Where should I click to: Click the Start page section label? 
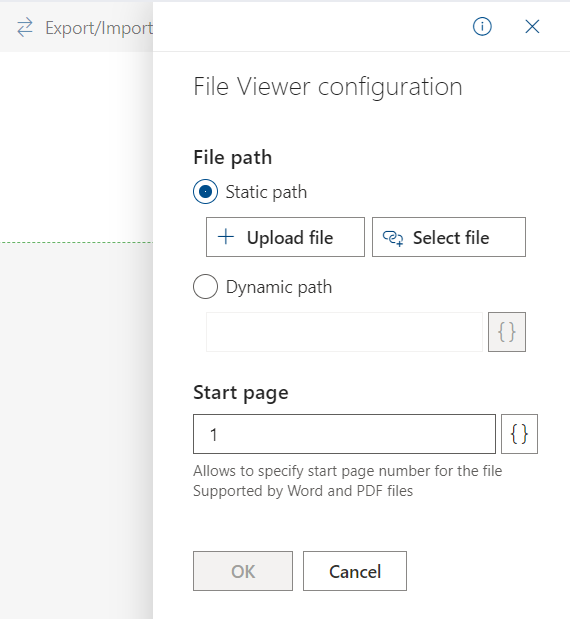click(x=241, y=393)
